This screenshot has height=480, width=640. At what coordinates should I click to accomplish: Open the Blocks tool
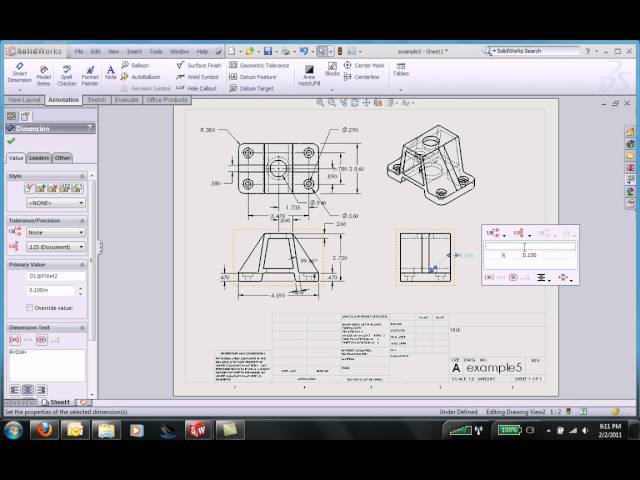[x=332, y=69]
